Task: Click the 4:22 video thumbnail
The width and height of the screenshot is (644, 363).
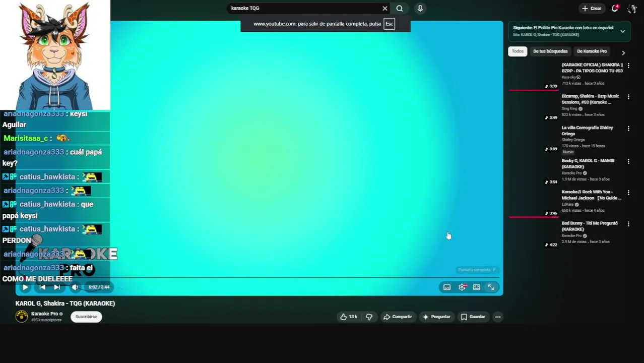Action: click(x=534, y=234)
